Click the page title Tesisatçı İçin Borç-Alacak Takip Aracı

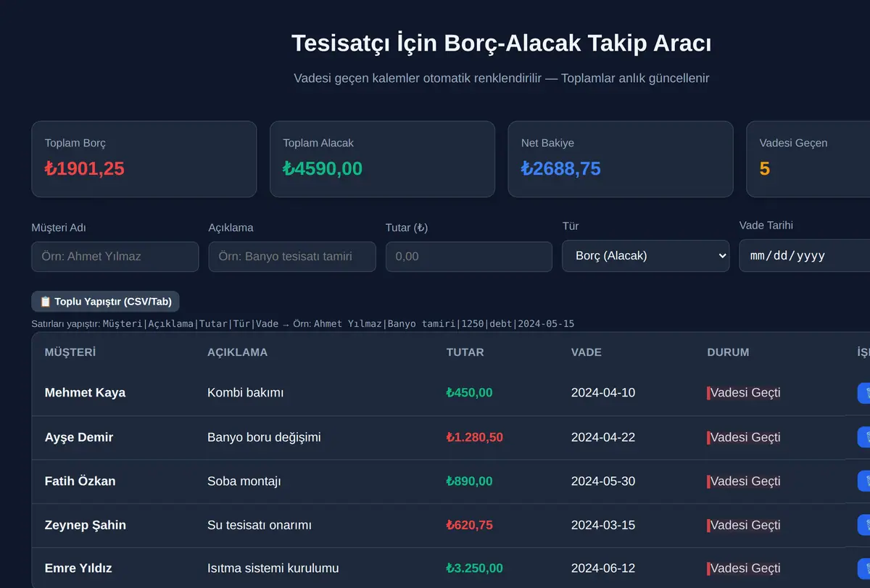pyautogui.click(x=501, y=43)
